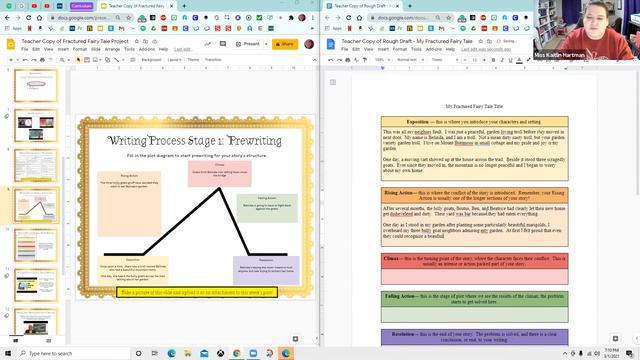The image size is (640, 360).
Task: Open the Arrange menu in Slides
Action: pyautogui.click(x=112, y=49)
